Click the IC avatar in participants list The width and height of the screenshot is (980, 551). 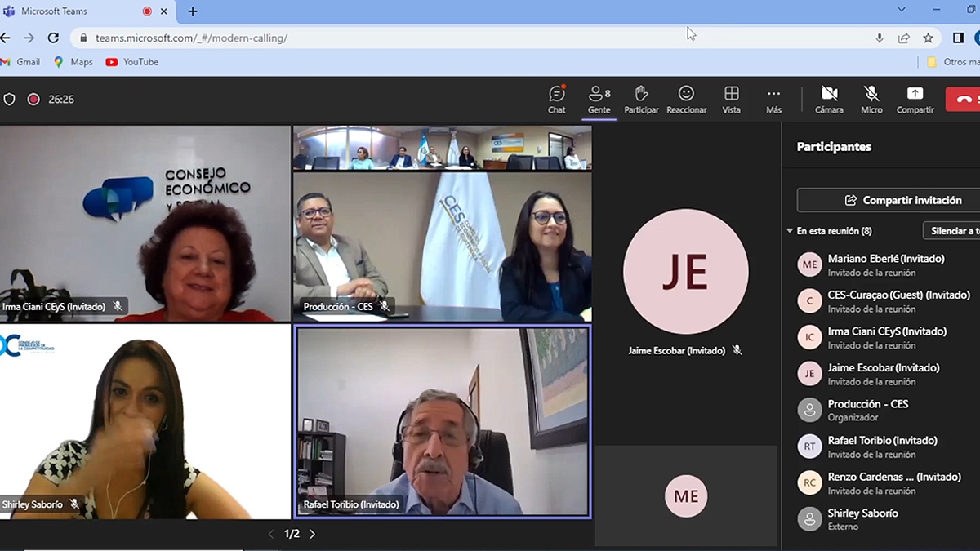[x=809, y=337]
